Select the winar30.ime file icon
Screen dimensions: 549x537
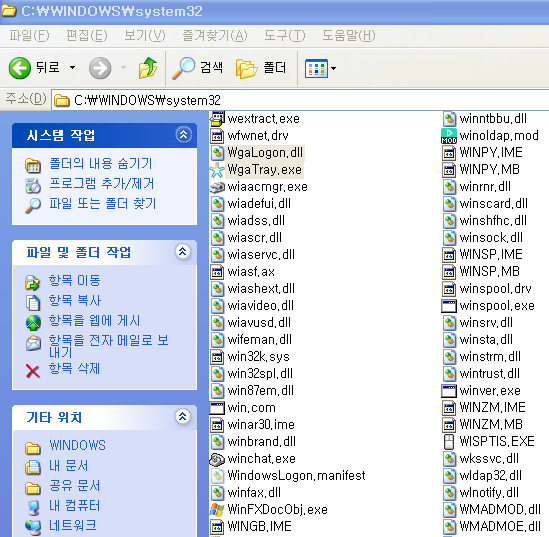point(217,425)
